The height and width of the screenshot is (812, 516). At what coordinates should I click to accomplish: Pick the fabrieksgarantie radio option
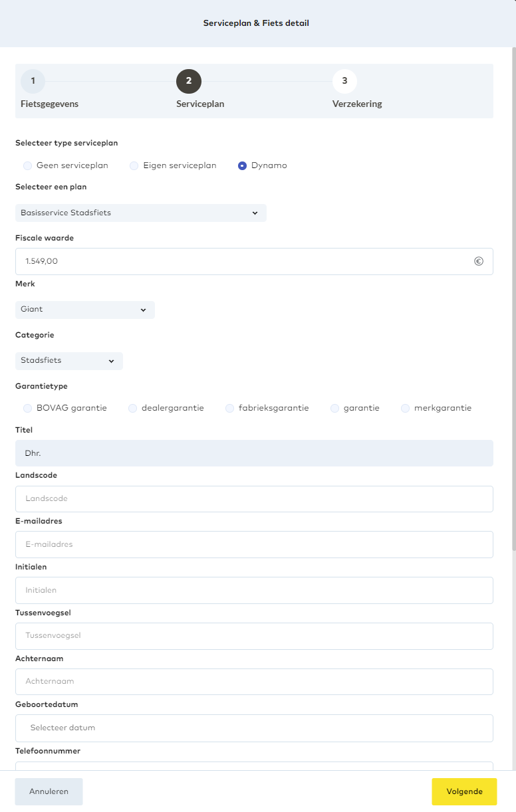230,408
